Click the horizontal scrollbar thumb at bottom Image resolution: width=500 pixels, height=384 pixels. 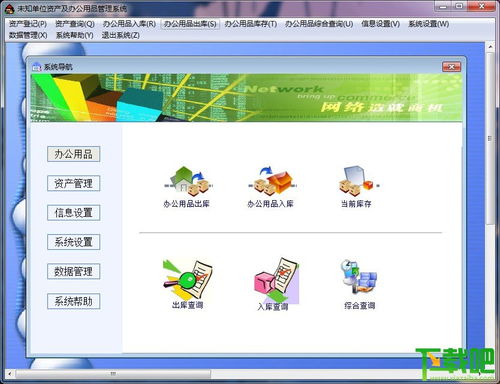click(113, 374)
